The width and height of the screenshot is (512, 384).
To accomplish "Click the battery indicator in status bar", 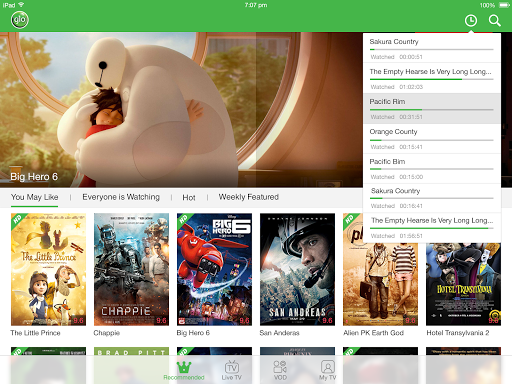I will coord(504,5).
